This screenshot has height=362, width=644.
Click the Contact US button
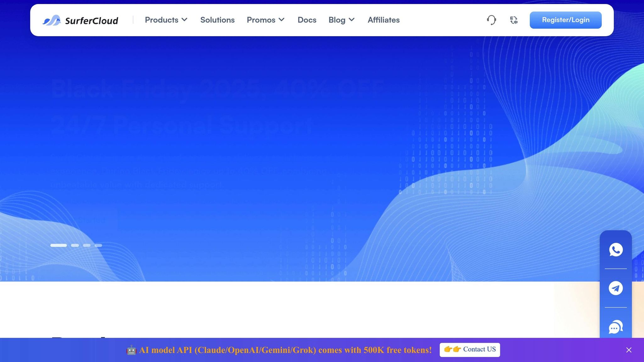pyautogui.click(x=470, y=350)
